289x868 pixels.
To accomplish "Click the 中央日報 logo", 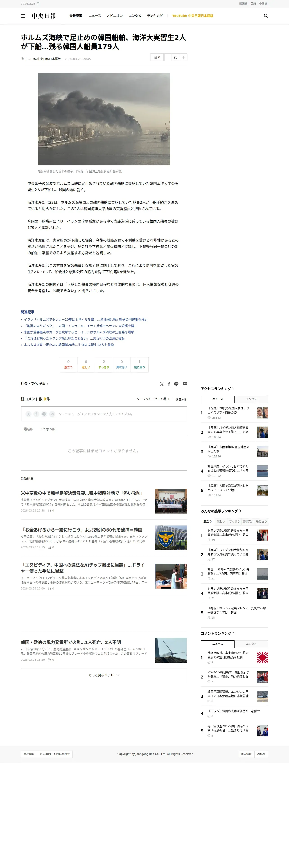I will click(x=44, y=16).
